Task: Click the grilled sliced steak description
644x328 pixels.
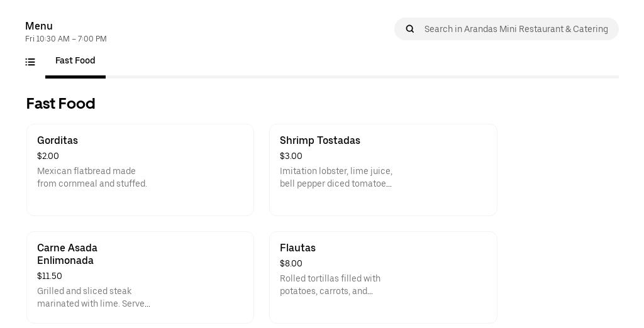Action: point(94,298)
